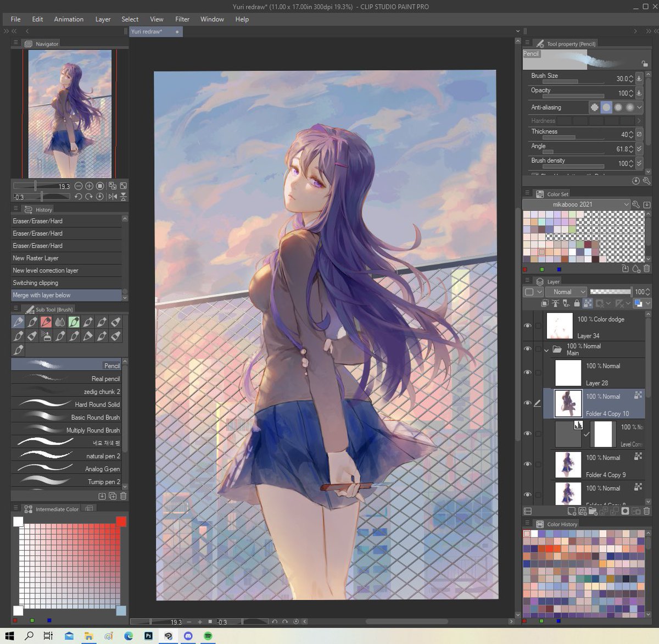The width and height of the screenshot is (659, 644).
Task: Hide the Layer 34 color dodge layer
Action: pyautogui.click(x=527, y=326)
